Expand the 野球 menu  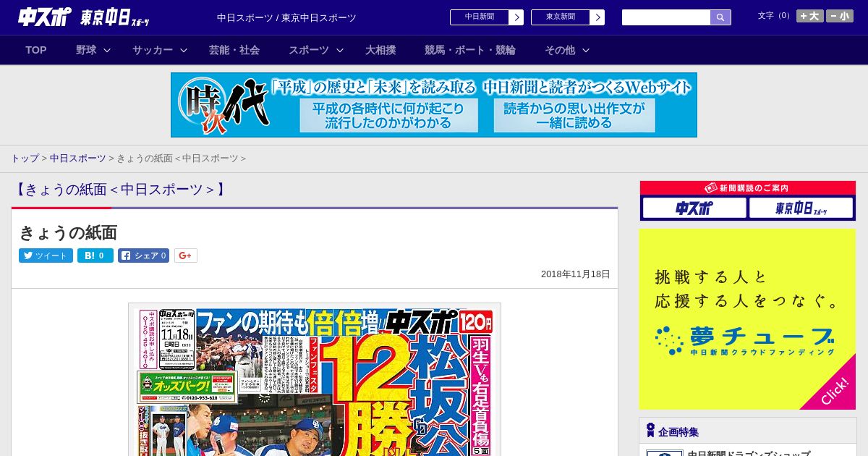(x=93, y=50)
